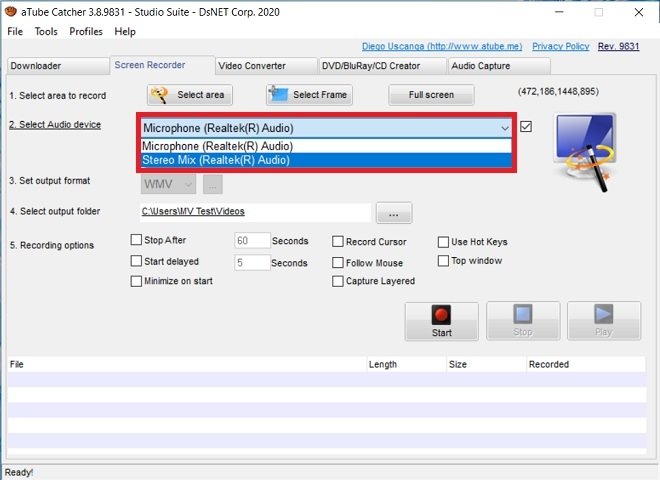Click the Stop After seconds field
This screenshot has height=480, width=660.
click(x=252, y=241)
